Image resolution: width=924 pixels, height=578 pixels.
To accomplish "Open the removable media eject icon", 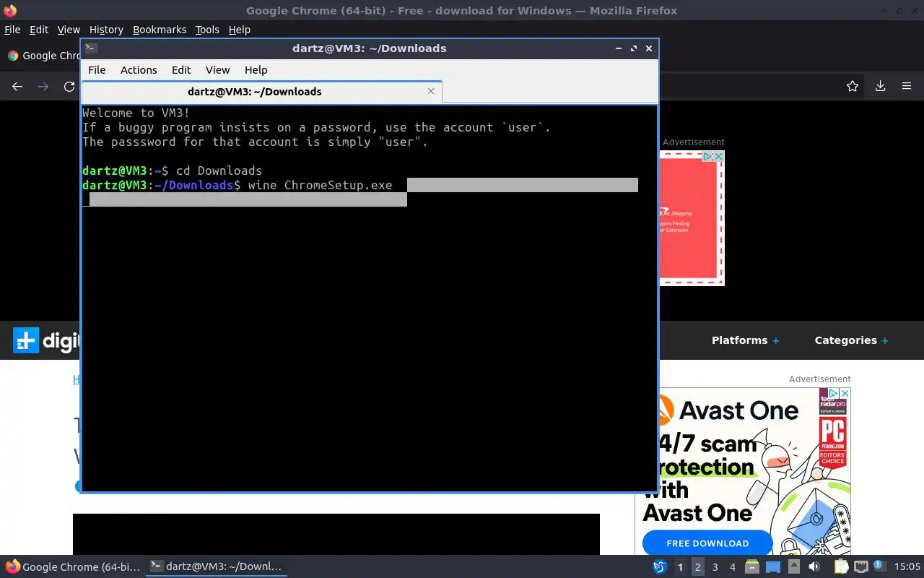I will coord(793,567).
